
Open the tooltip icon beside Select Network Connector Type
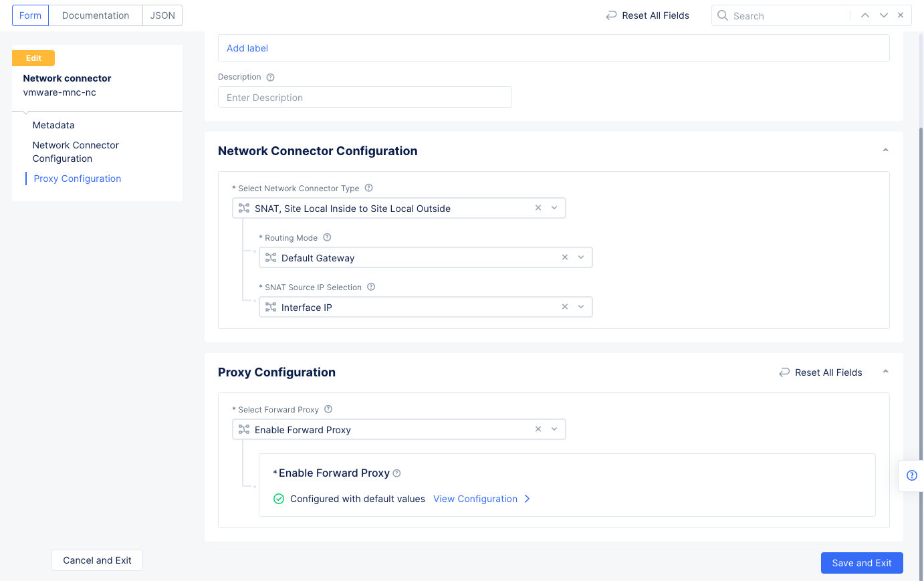tap(368, 188)
